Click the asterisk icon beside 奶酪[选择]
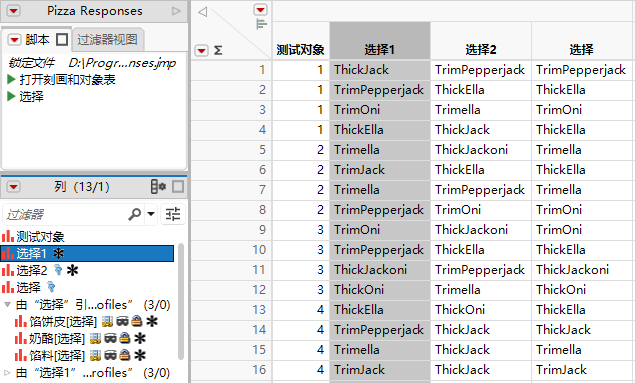This screenshot has width=635, height=383. pos(140,338)
